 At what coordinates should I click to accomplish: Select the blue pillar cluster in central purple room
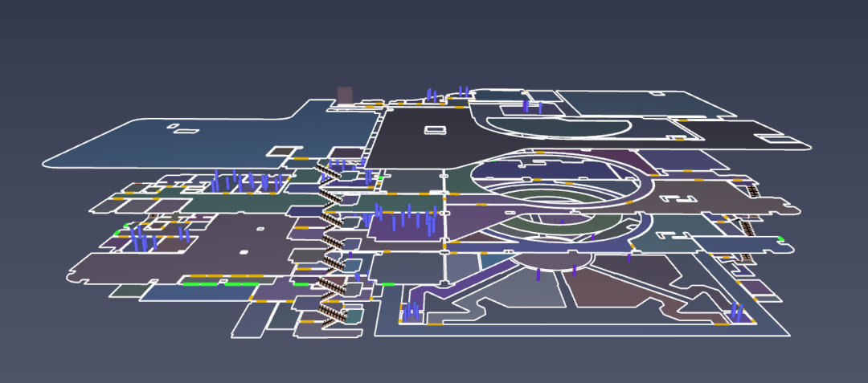(406, 218)
